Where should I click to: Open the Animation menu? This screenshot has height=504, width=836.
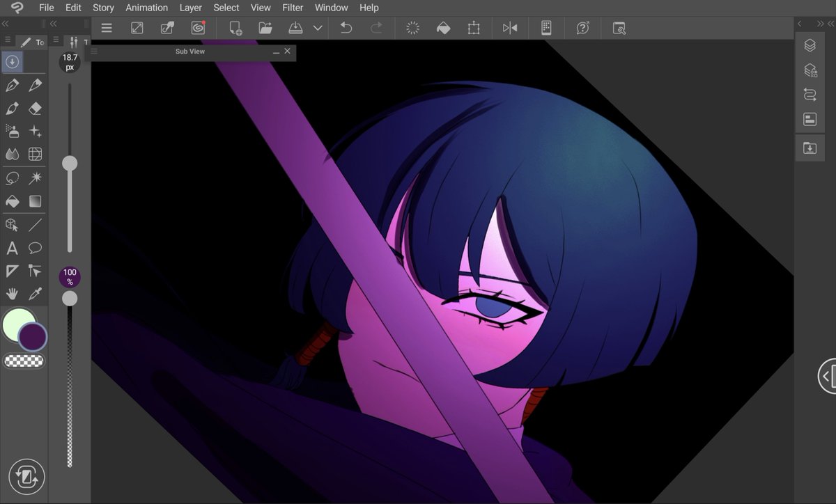pos(146,8)
